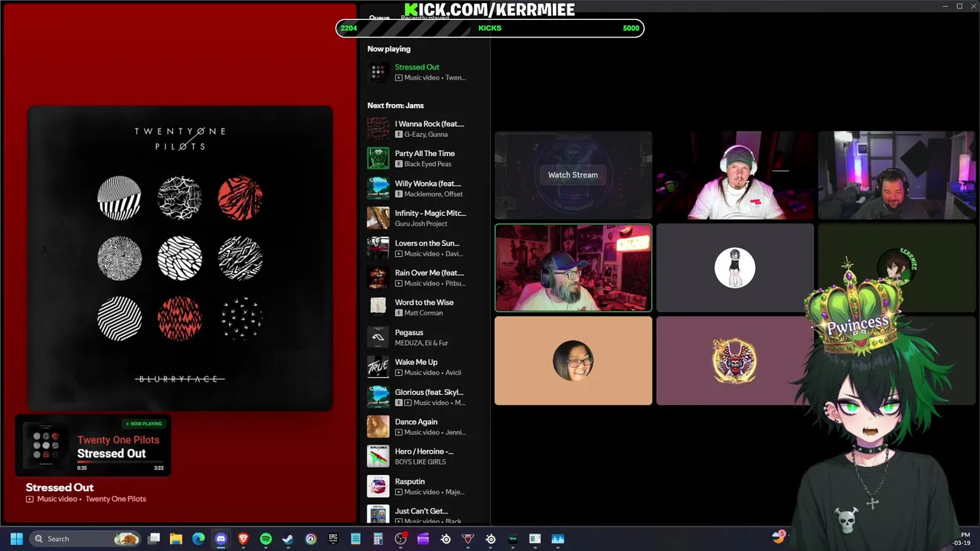Open the Windows Start menu
The width and height of the screenshot is (980, 551).
(16, 539)
